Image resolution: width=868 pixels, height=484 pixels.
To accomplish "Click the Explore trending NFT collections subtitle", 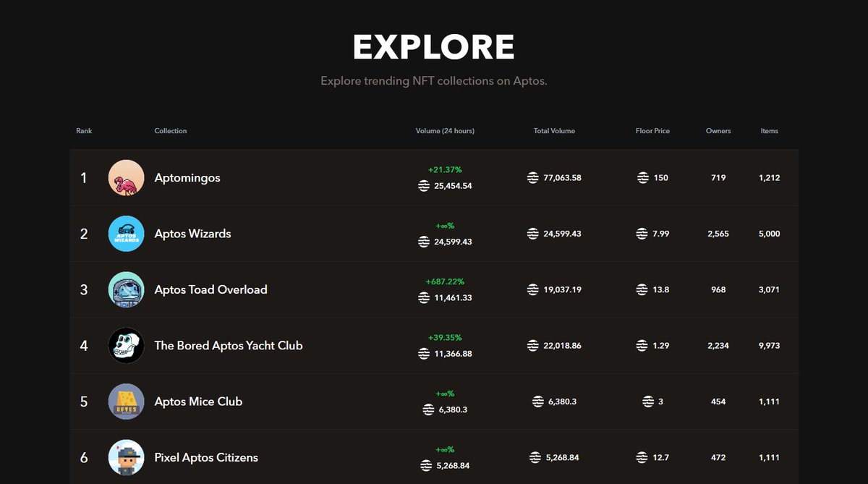I will pos(434,81).
